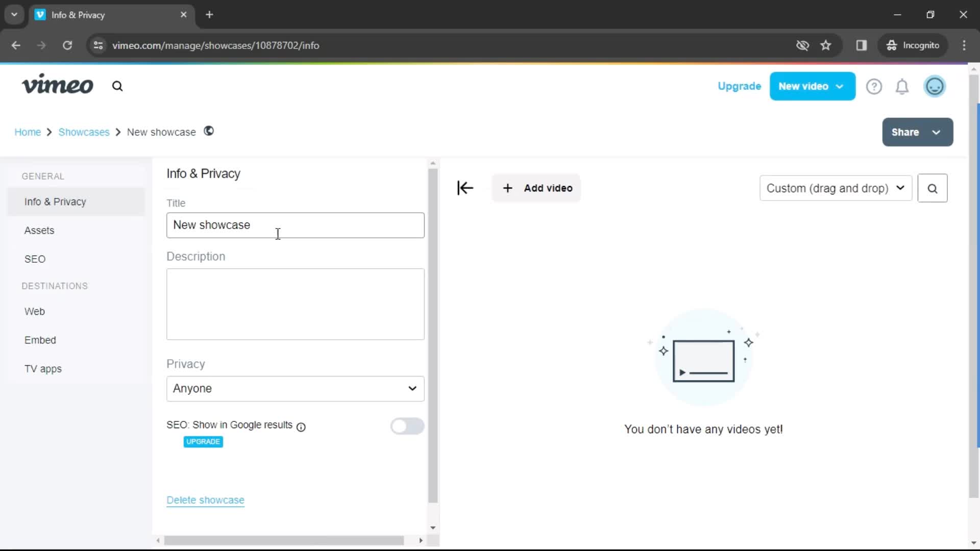The width and height of the screenshot is (980, 551).
Task: Click the user profile avatar icon
Action: (936, 86)
